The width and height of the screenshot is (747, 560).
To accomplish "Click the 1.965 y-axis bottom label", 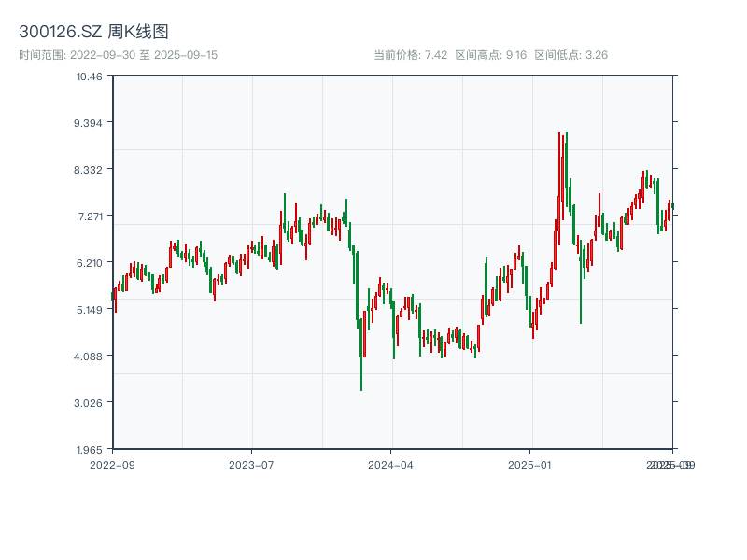I will pos(89,449).
